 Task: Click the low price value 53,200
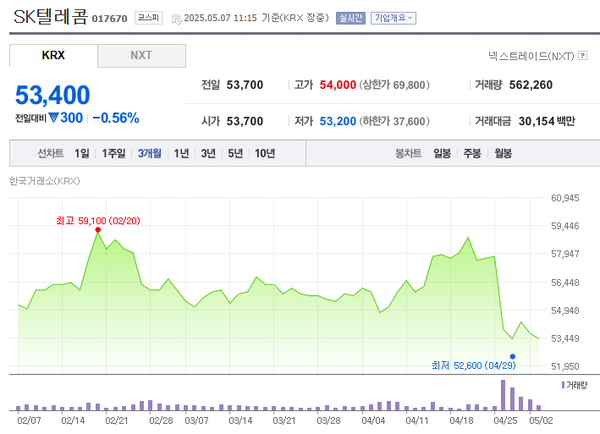point(338,121)
